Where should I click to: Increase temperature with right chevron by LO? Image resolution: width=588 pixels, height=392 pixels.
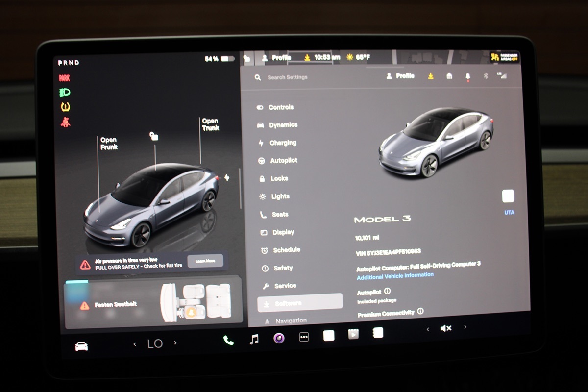(175, 343)
